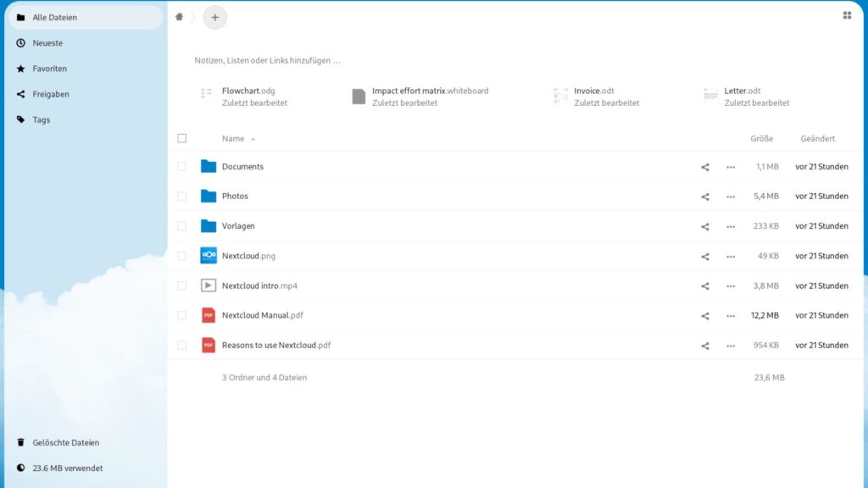
Task: Open the home breadcrumb icon
Action: (180, 17)
